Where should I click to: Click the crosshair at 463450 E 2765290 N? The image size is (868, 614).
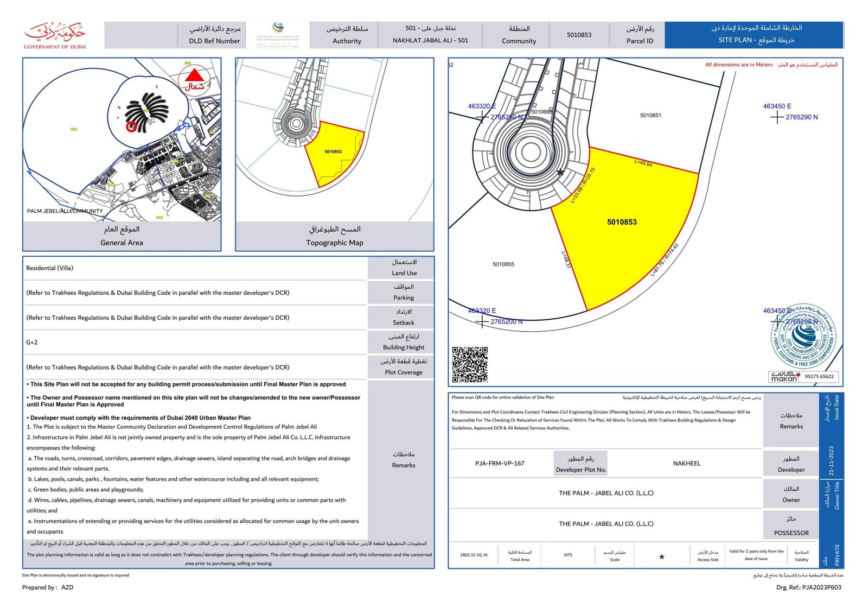click(x=777, y=117)
